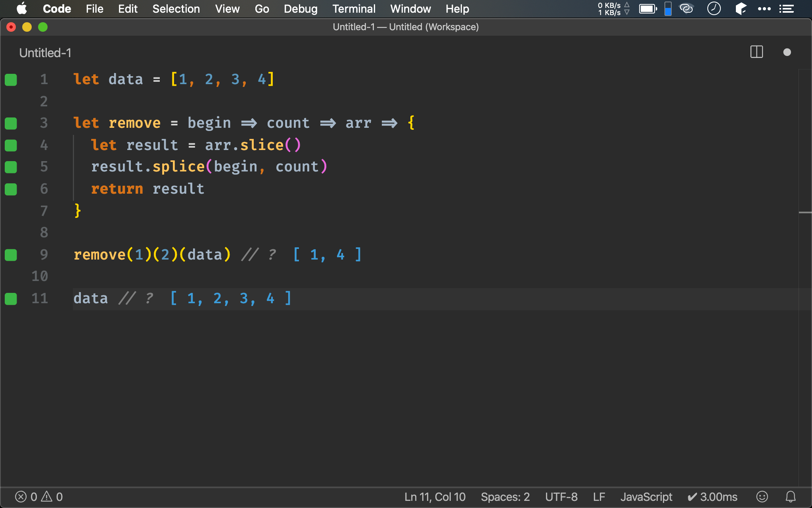Click the green coverage marker on line 11

pyautogui.click(x=11, y=298)
